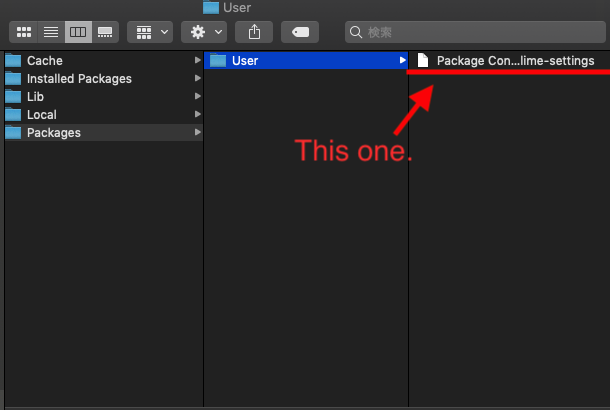Open the group-by arrangement dropdown

[150, 32]
